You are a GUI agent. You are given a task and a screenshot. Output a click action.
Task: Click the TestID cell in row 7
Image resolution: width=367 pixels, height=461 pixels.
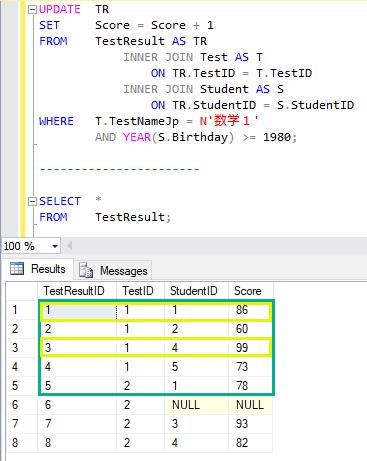point(140,424)
